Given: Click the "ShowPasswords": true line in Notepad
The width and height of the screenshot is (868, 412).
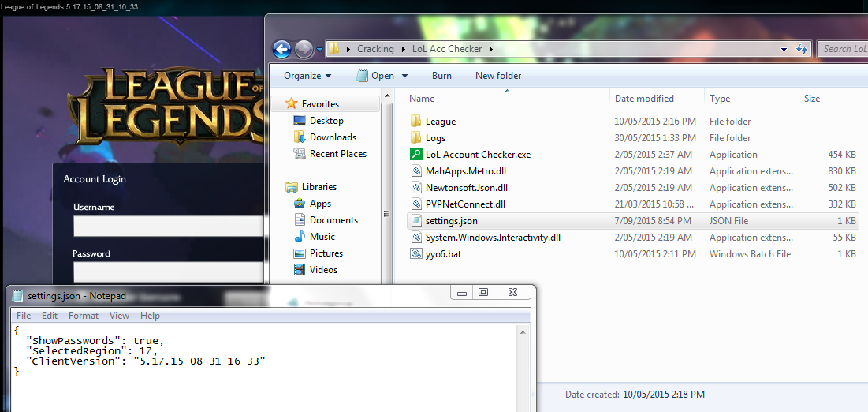Looking at the screenshot, I should [95, 341].
